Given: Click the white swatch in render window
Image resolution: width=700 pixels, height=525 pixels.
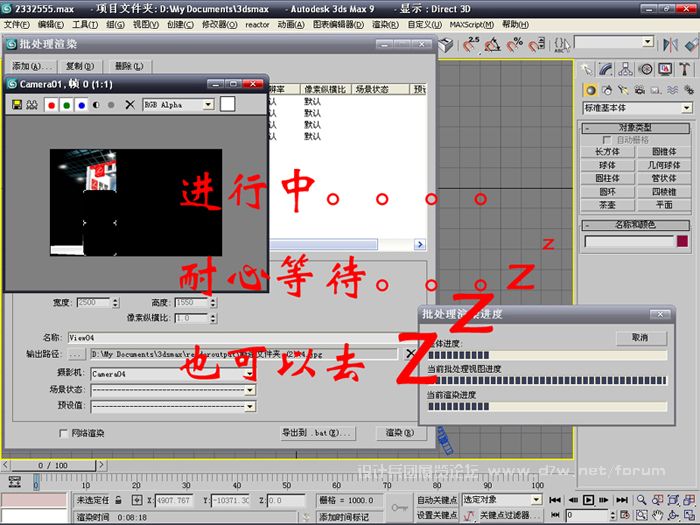Looking at the screenshot, I should 227,104.
